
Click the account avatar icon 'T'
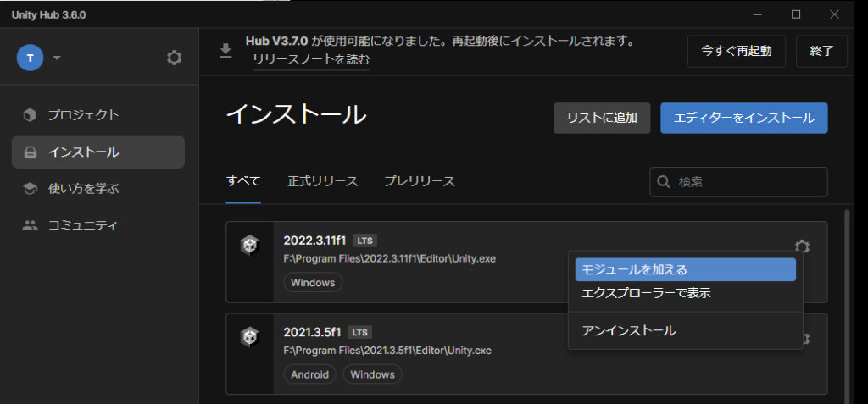[x=30, y=58]
